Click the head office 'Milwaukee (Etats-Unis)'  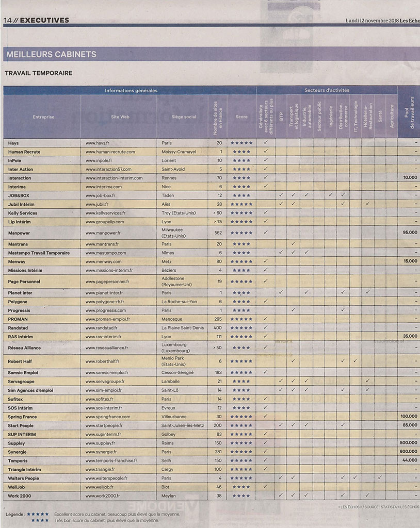click(173, 233)
